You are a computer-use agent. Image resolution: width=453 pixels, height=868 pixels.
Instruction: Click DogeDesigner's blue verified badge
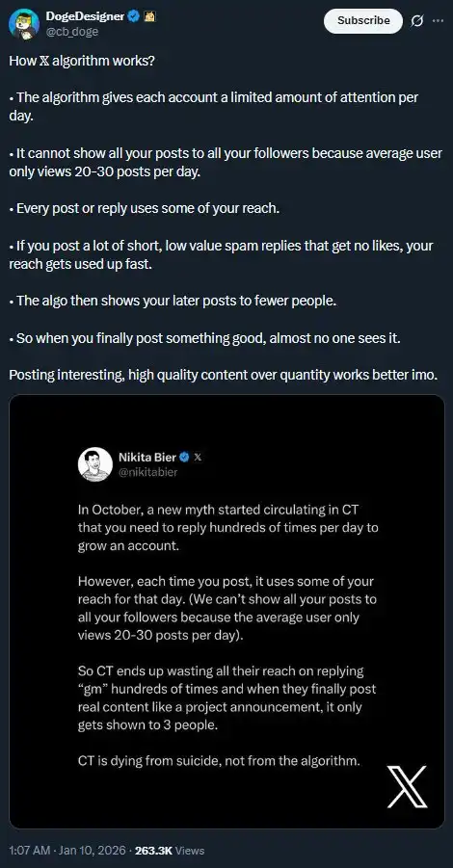133,17
